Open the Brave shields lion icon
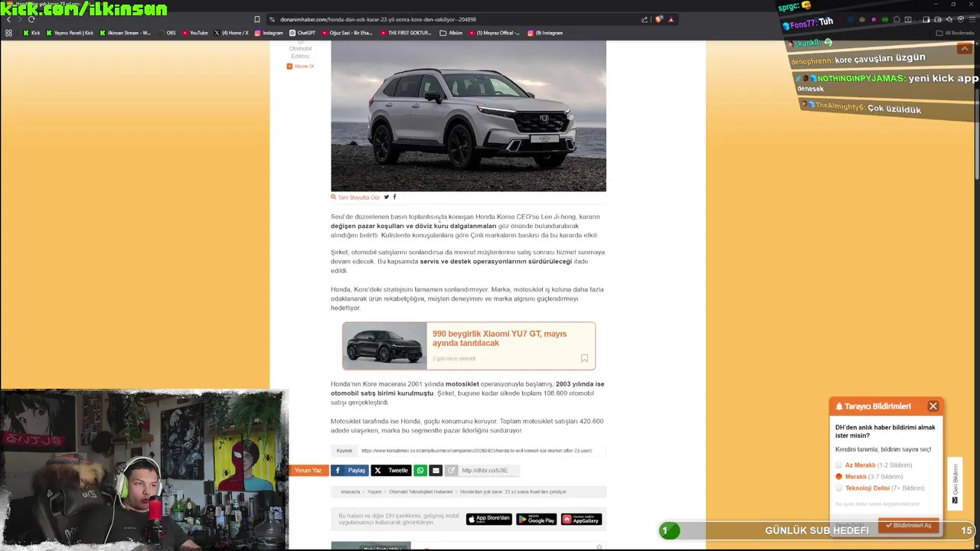The image size is (980, 551). pos(658,19)
